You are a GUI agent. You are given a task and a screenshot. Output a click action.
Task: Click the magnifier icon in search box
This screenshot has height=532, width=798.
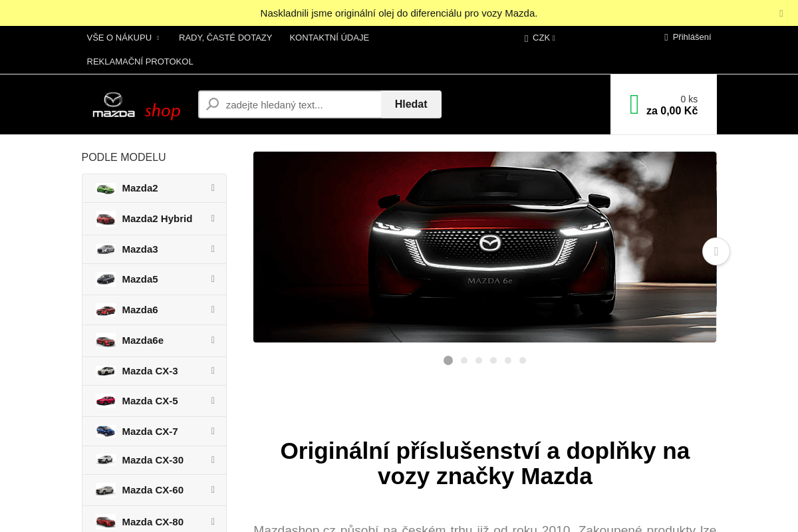pyautogui.click(x=213, y=104)
